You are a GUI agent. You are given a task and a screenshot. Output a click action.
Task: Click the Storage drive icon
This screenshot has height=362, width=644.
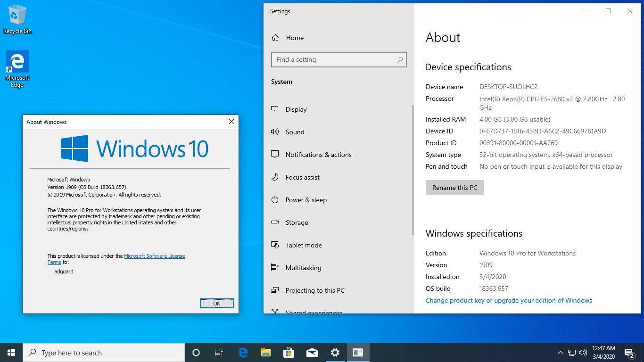275,222
